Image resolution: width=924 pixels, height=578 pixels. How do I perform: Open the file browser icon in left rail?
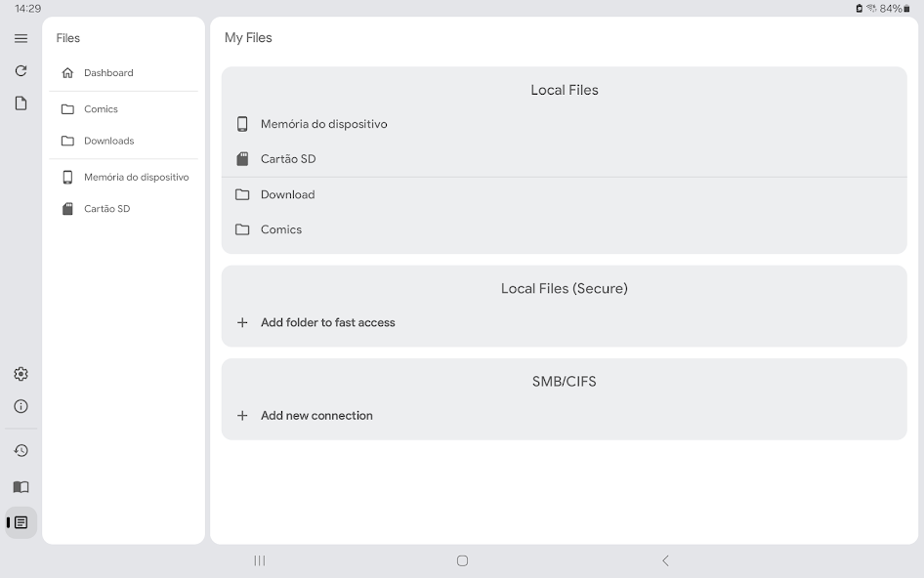pyautogui.click(x=21, y=103)
